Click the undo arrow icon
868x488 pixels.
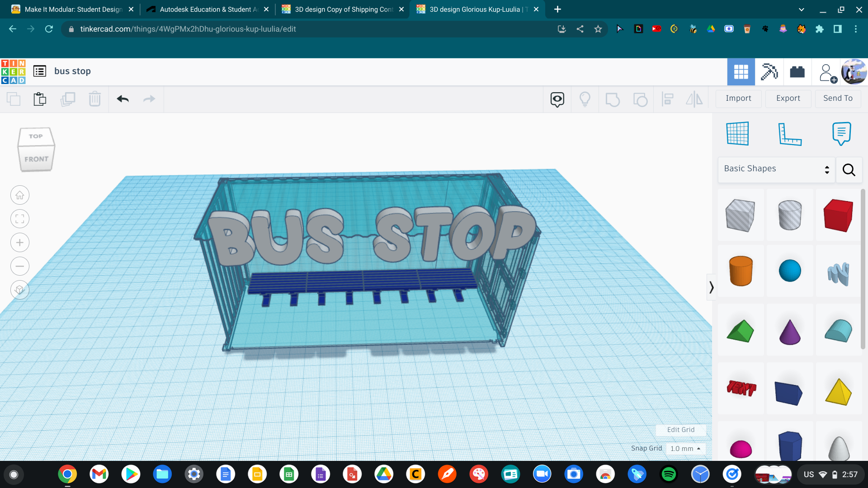123,99
